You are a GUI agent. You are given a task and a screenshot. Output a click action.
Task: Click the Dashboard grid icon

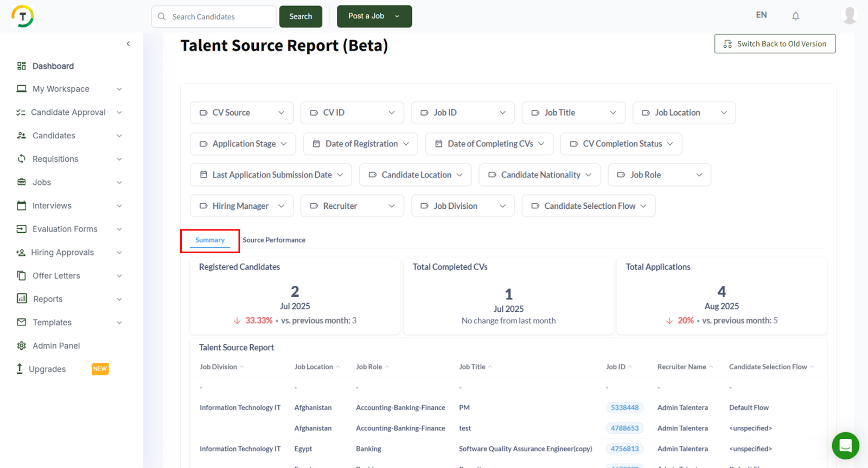point(22,66)
